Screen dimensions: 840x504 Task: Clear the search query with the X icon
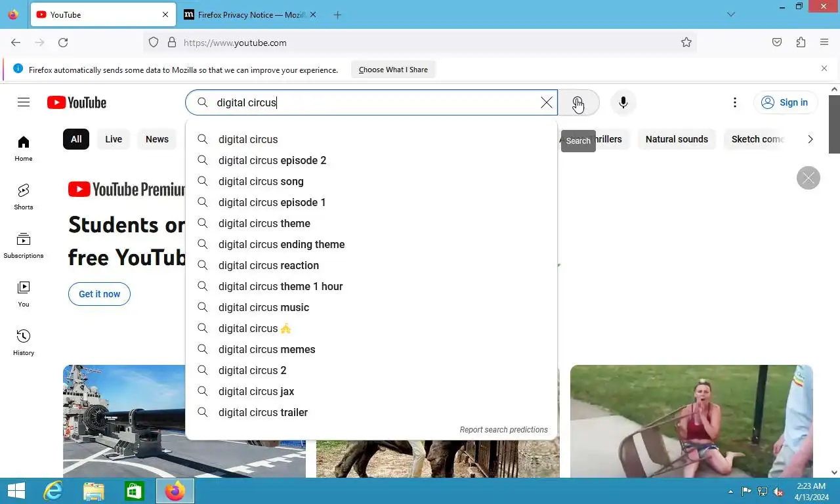click(546, 102)
